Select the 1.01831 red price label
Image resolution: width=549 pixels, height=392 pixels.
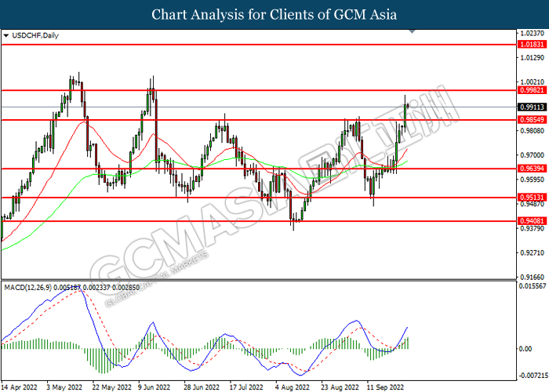tap(533, 45)
